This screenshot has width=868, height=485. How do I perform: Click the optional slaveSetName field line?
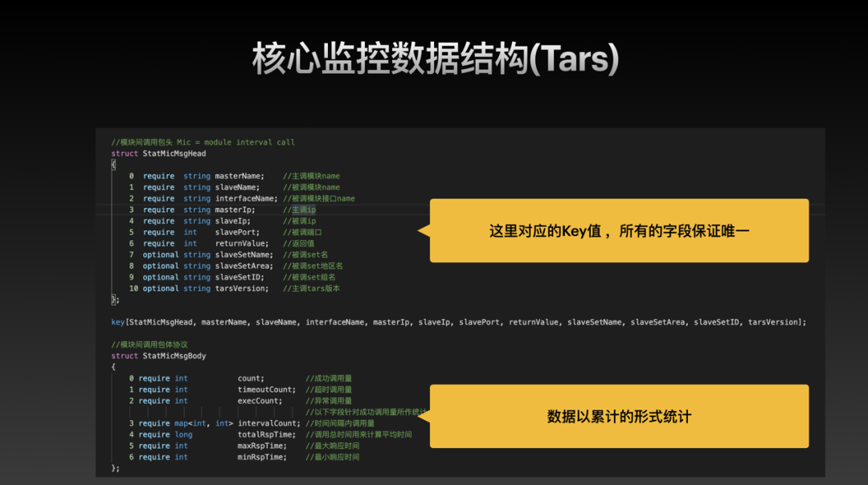click(x=228, y=255)
